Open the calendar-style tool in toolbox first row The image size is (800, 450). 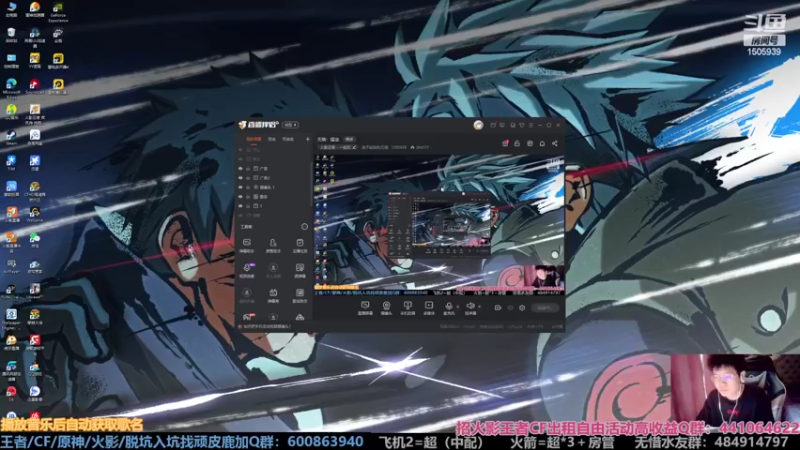(x=300, y=245)
